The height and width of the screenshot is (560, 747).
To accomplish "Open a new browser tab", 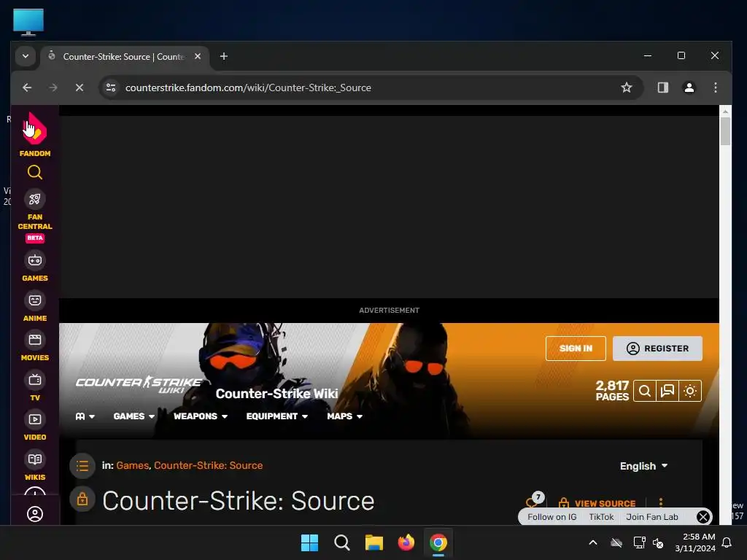I will [x=223, y=56].
